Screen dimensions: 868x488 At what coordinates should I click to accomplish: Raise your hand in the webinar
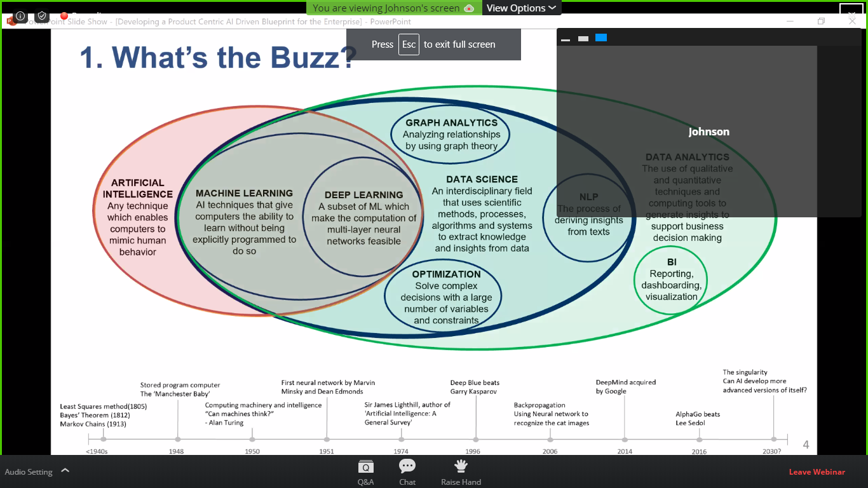[461, 472]
